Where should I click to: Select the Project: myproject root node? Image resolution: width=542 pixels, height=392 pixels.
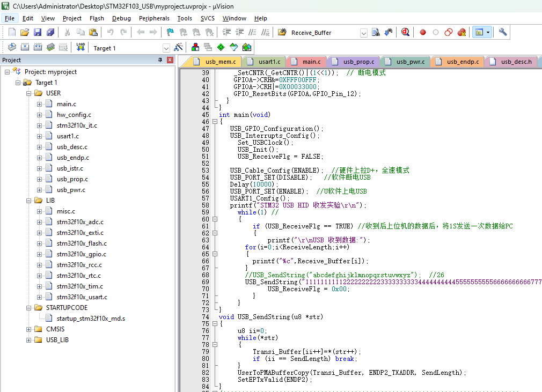(x=50, y=72)
